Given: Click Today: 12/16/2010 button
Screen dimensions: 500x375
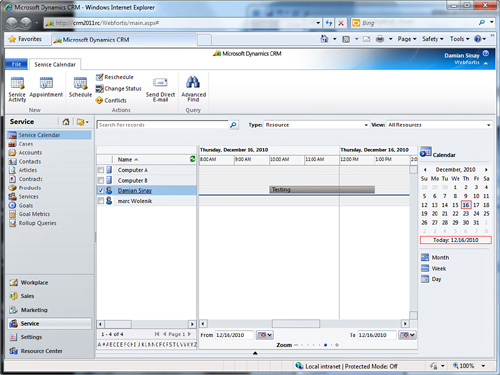Looking at the screenshot, I should 456,240.
